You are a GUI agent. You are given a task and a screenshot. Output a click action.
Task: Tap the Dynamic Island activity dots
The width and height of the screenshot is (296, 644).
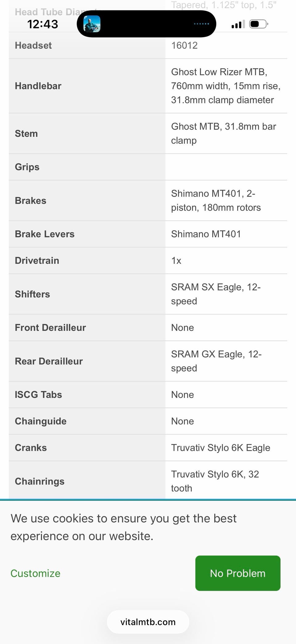point(201,24)
